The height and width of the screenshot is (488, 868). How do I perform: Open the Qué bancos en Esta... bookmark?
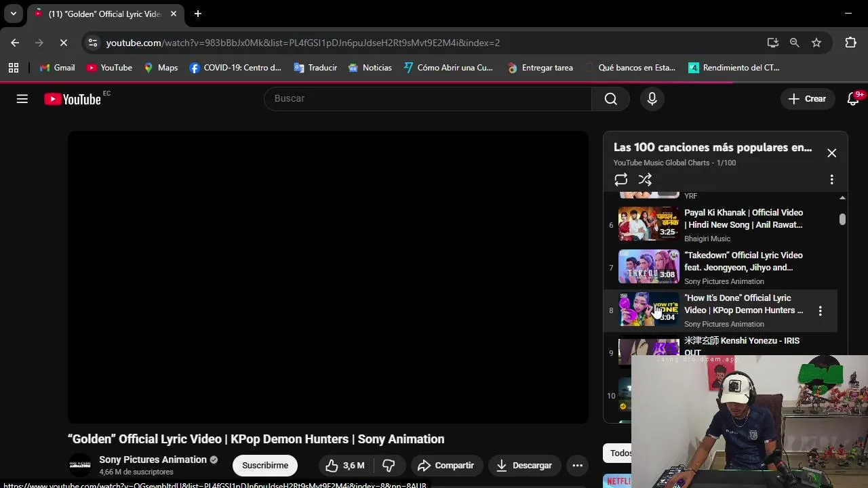[630, 68]
